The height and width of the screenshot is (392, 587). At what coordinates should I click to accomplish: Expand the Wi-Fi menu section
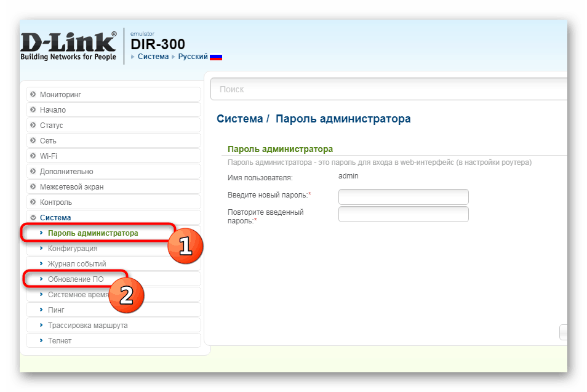click(113, 156)
